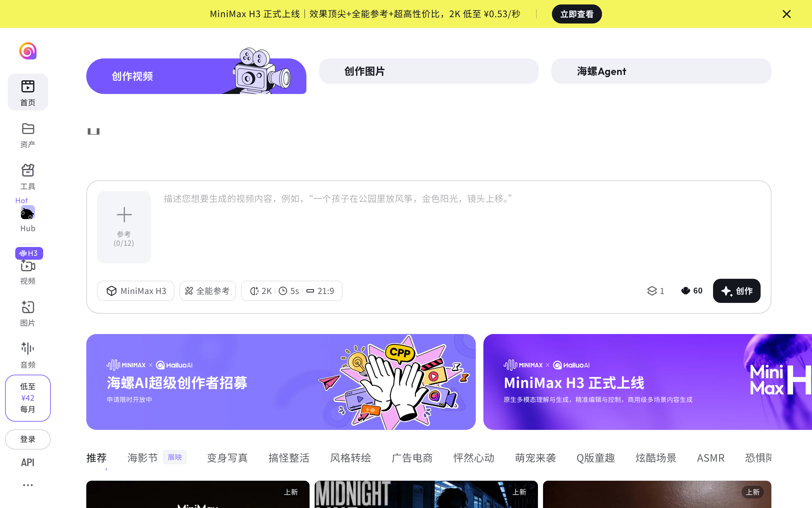Open the three-dot more menu in sidebar
812x508 pixels.
[x=28, y=485]
